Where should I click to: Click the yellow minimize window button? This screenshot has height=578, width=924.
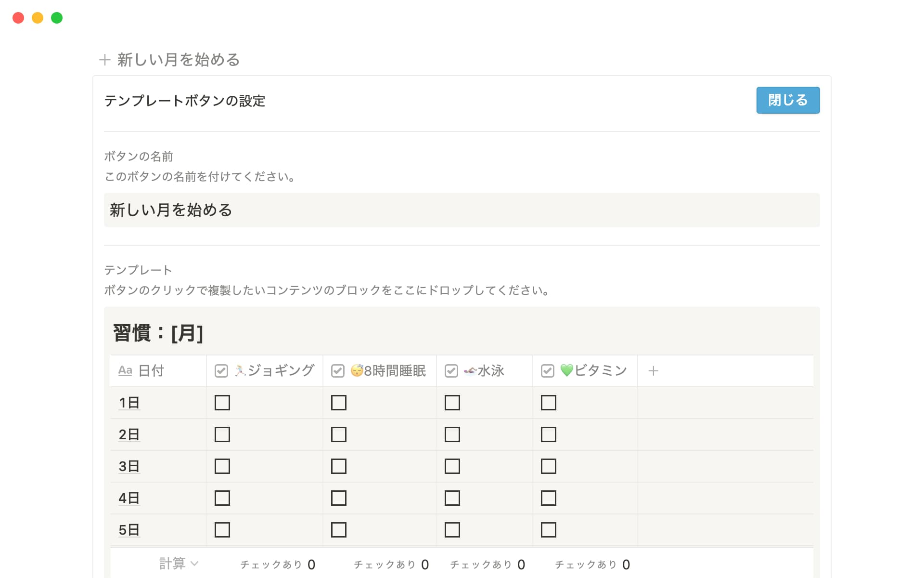coord(38,18)
